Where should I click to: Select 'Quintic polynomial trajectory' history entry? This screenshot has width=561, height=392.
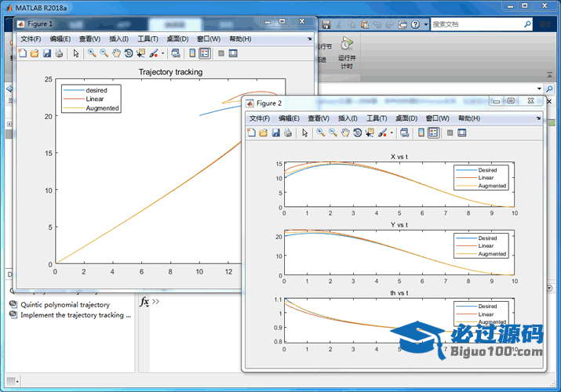tap(65, 305)
